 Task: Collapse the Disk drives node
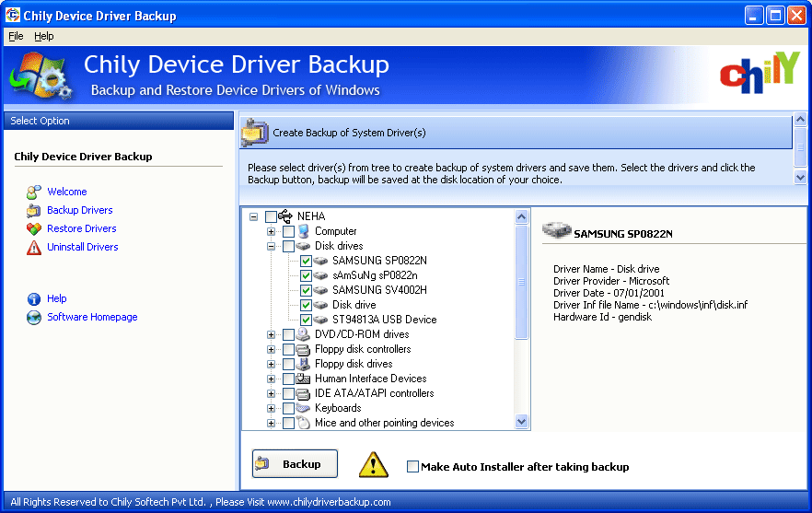pyautogui.click(x=271, y=246)
